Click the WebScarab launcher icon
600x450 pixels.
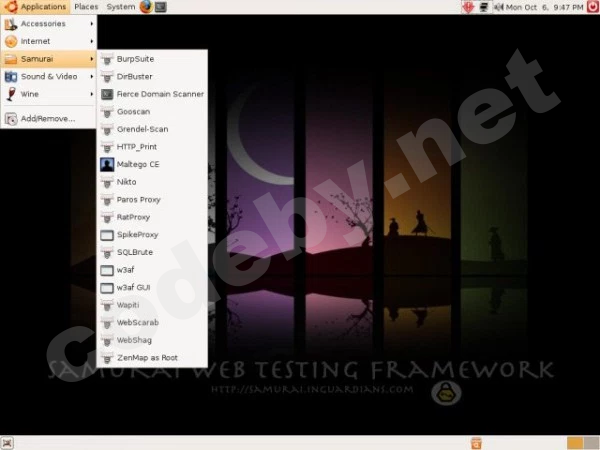coord(107,323)
